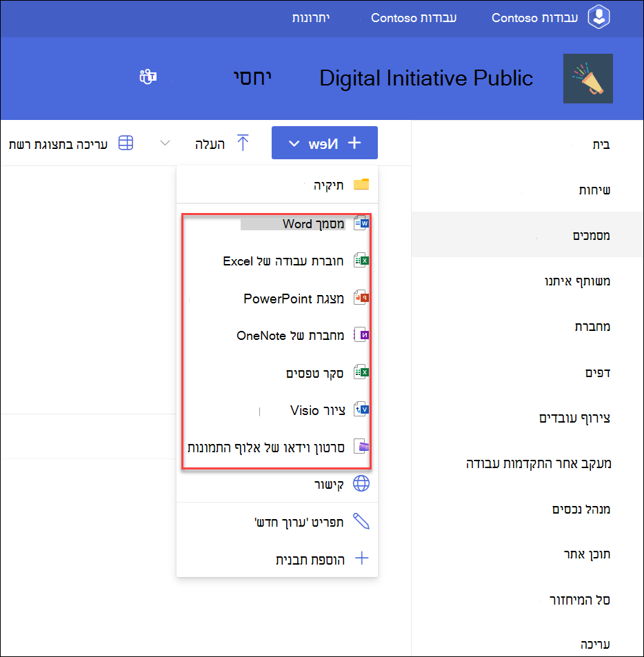Click עריכה at bottom of side navigation
Image resolution: width=644 pixels, height=657 pixels.
(594, 645)
